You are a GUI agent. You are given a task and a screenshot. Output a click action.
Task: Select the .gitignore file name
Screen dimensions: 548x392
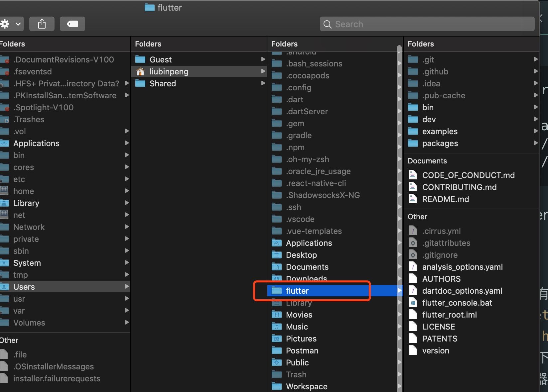tap(440, 255)
